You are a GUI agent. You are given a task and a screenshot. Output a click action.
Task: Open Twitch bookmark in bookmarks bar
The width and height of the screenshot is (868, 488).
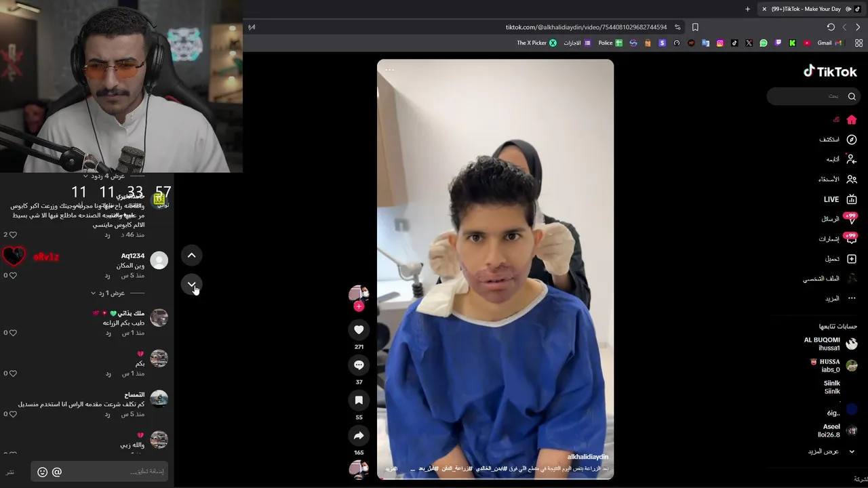coord(778,43)
